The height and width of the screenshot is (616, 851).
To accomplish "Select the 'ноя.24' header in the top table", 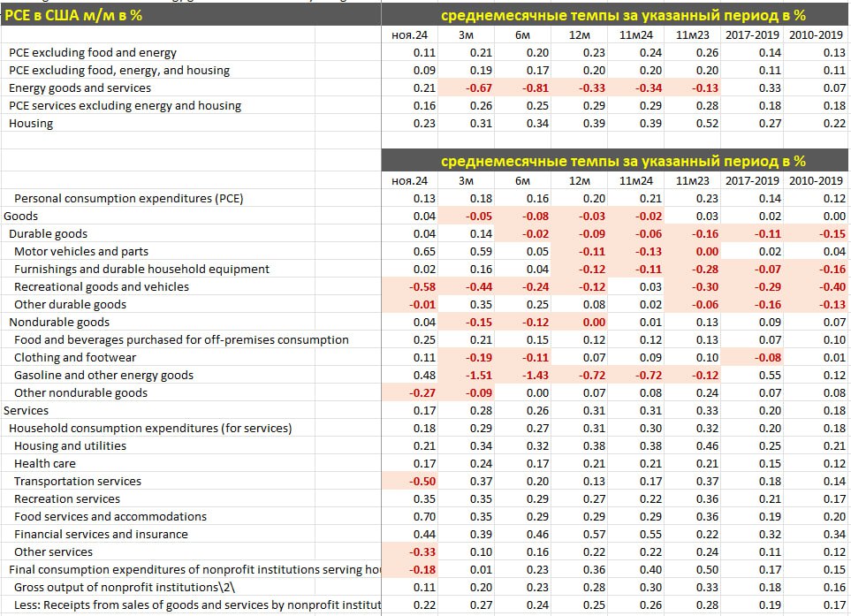I will pyautogui.click(x=410, y=35).
